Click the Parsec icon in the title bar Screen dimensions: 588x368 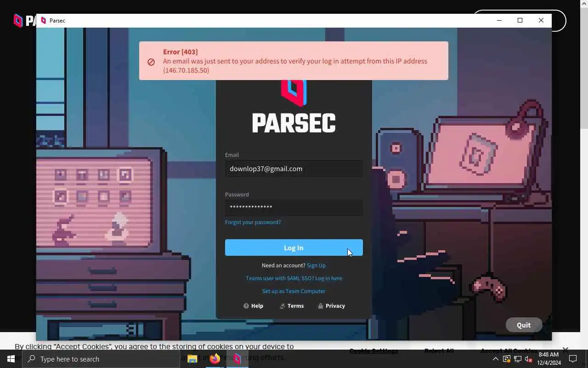(44, 21)
